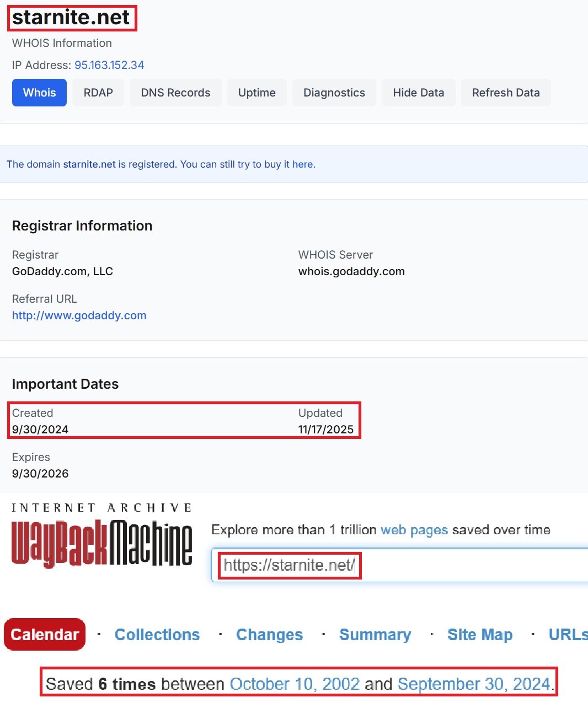Click 'here' to try buying the domain
The image size is (588, 719).
[x=302, y=164]
